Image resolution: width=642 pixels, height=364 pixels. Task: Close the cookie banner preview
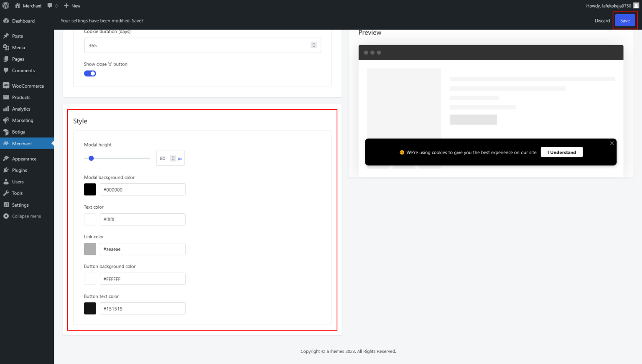(612, 143)
